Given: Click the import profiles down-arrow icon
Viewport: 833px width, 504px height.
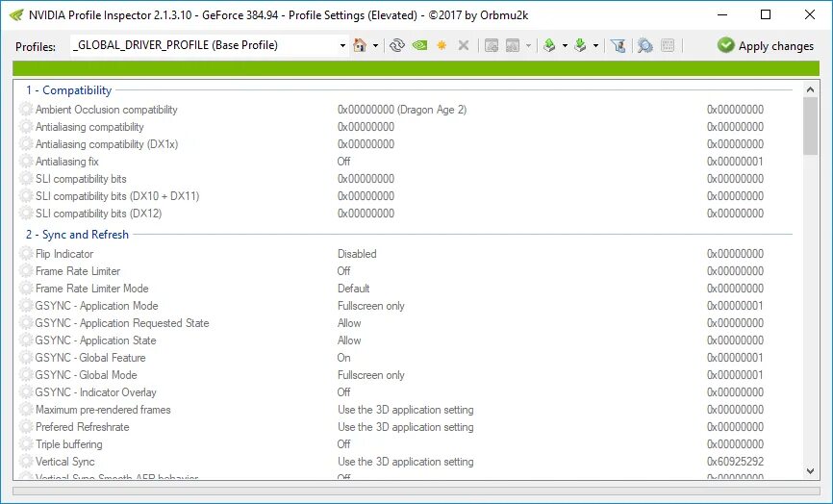Looking at the screenshot, I should (580, 45).
